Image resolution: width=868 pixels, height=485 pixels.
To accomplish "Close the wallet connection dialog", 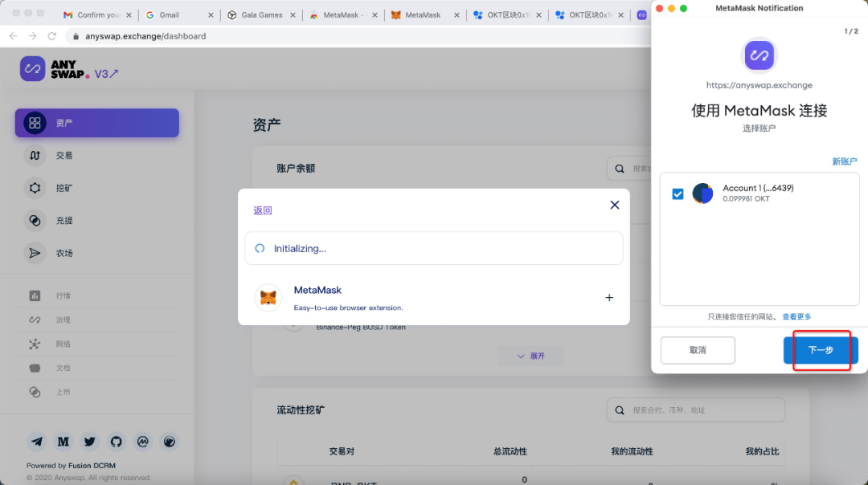I will point(615,206).
